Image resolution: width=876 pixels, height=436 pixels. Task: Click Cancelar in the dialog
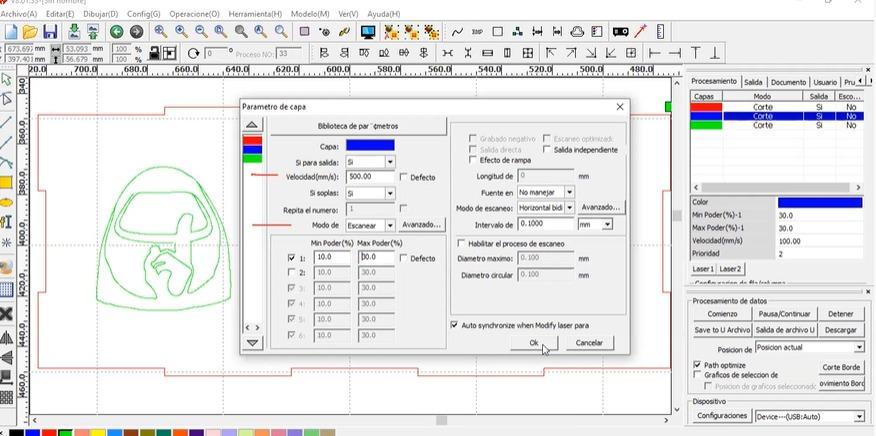[x=589, y=343]
